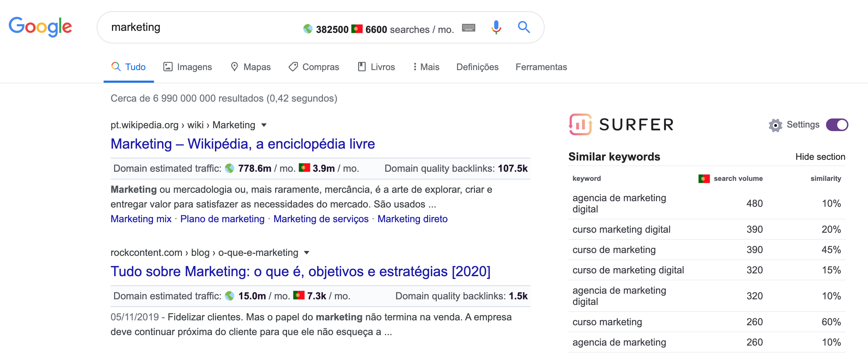The width and height of the screenshot is (868, 354).
Task: Click the rockcontent.com breadcrumb URL
Action: pyautogui.click(x=204, y=253)
